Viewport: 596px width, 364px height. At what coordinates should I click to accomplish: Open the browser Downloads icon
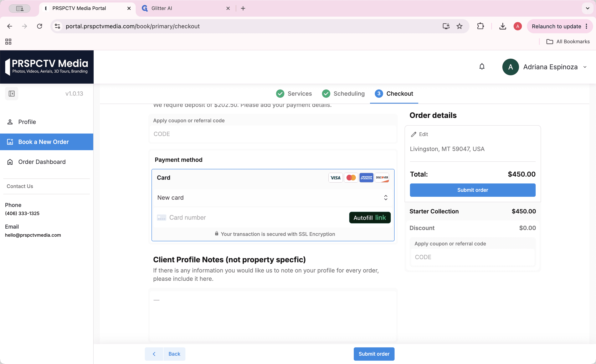click(x=503, y=26)
